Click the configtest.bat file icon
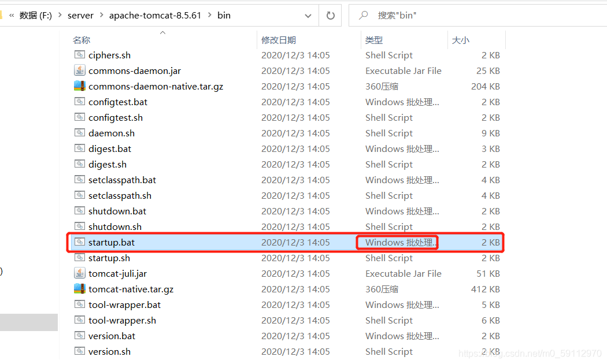 tap(80, 101)
